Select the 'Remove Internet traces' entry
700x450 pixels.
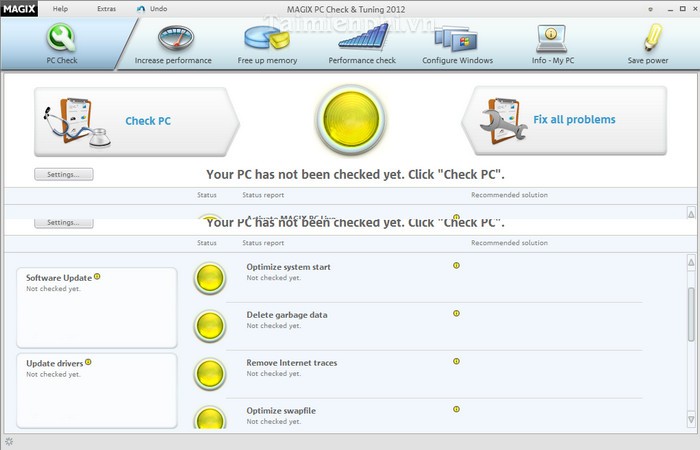(x=292, y=363)
